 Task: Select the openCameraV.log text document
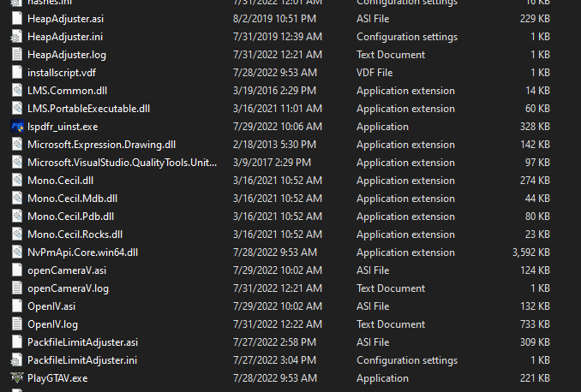click(x=68, y=288)
